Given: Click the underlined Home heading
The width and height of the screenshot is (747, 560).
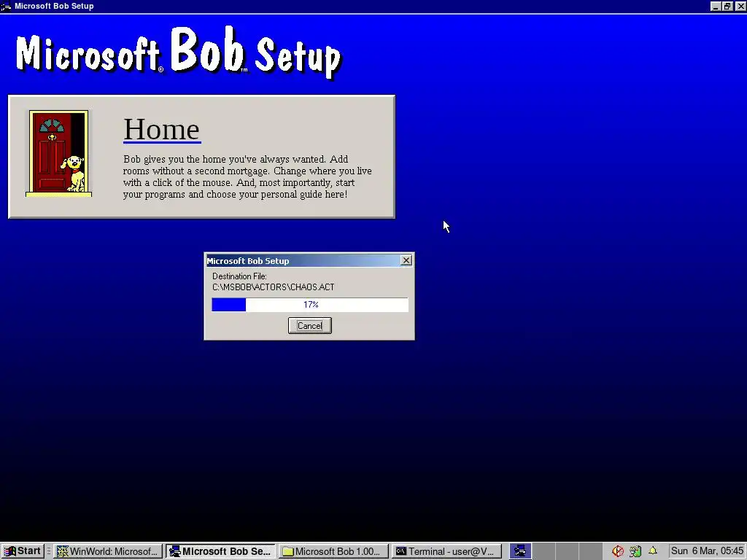Looking at the screenshot, I should coord(162,129).
